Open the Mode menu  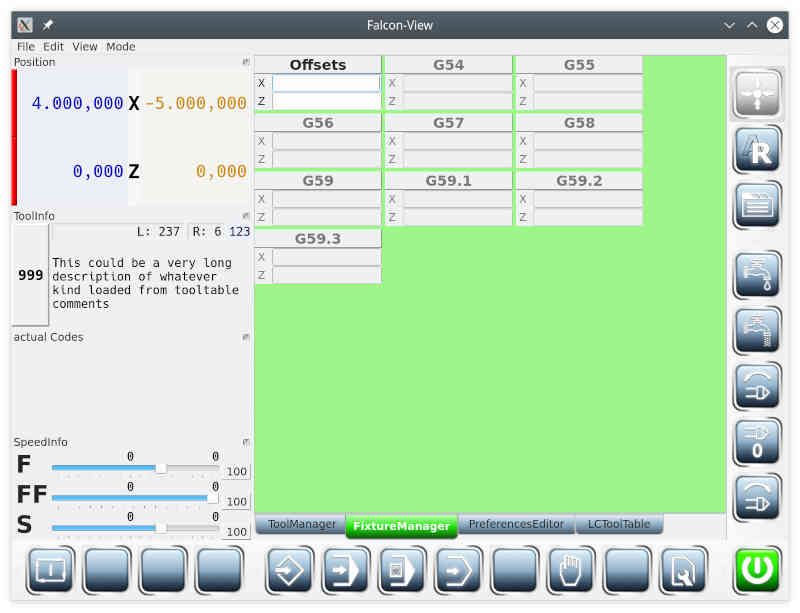point(120,46)
